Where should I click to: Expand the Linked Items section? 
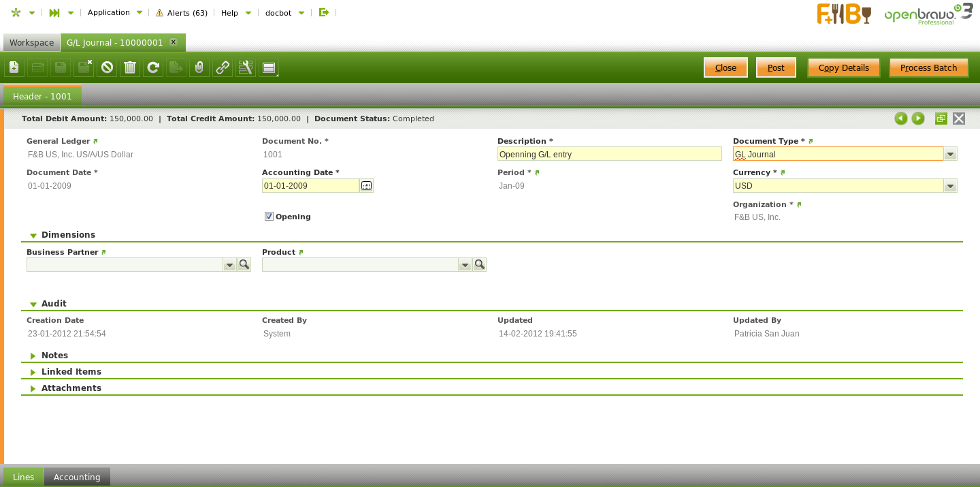tap(71, 372)
